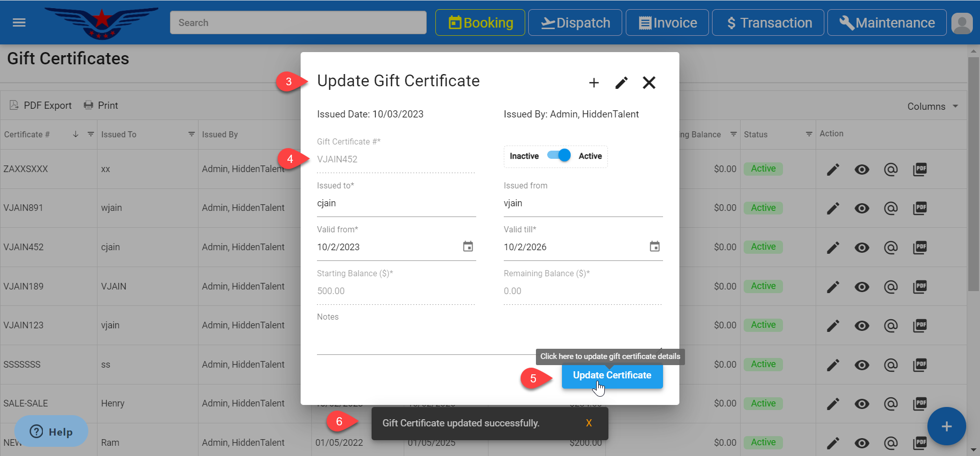
Task: Open calendar picker for Valid till date
Action: tap(654, 247)
